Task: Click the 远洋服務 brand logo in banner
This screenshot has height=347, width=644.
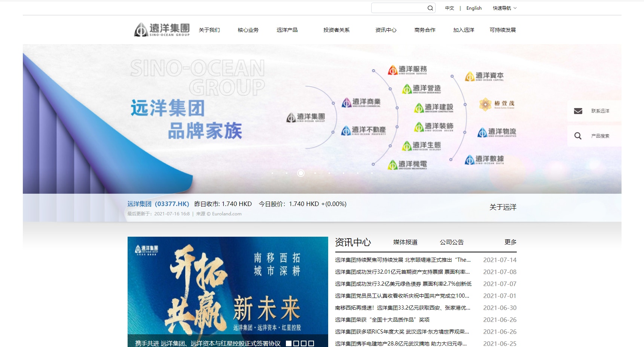Action: [408, 70]
